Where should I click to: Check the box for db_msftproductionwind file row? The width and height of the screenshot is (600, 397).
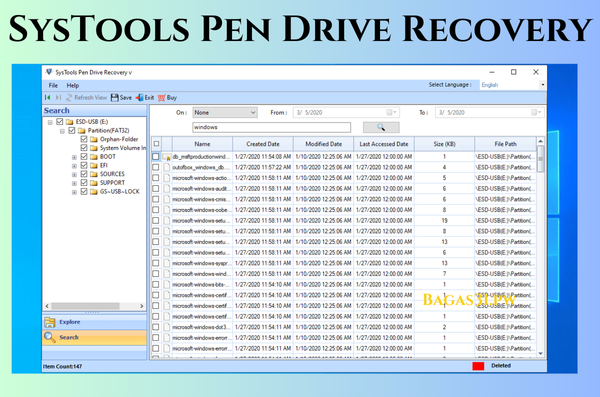click(156, 157)
